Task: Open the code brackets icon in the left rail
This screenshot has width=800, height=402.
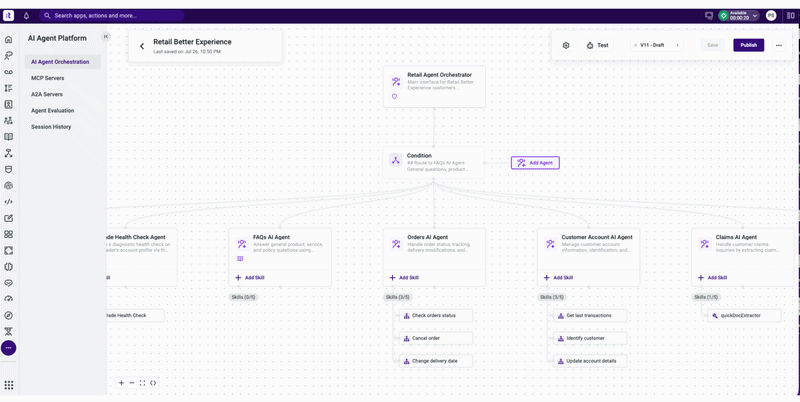Action: tap(8, 202)
